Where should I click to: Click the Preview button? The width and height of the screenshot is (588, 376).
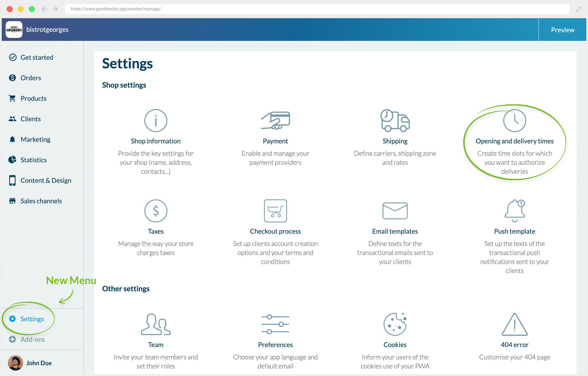coord(562,30)
